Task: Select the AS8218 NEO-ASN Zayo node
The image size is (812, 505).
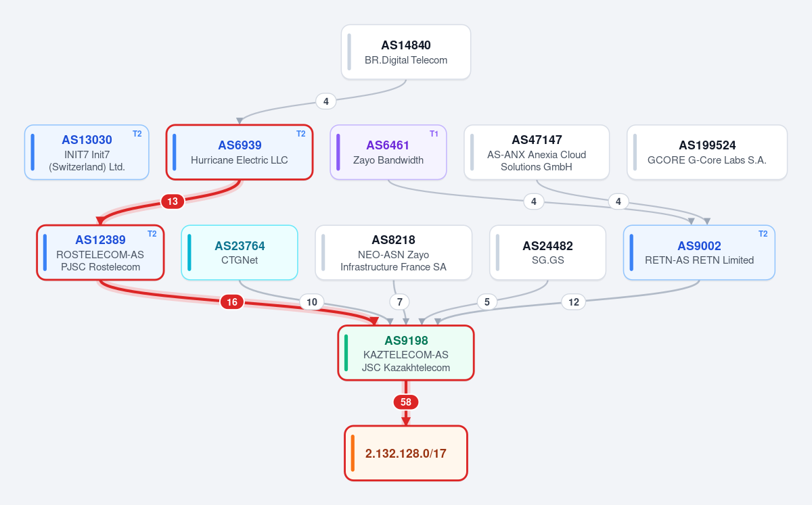Action: click(393, 252)
